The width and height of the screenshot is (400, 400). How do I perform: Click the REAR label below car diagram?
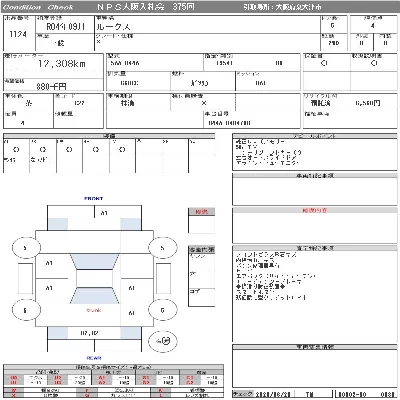click(94, 358)
